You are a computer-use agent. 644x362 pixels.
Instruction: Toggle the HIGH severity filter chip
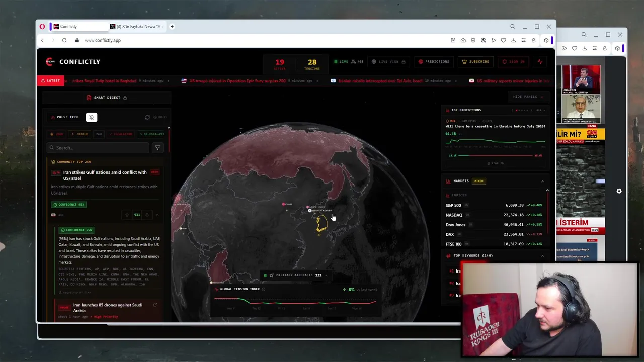pos(55,134)
